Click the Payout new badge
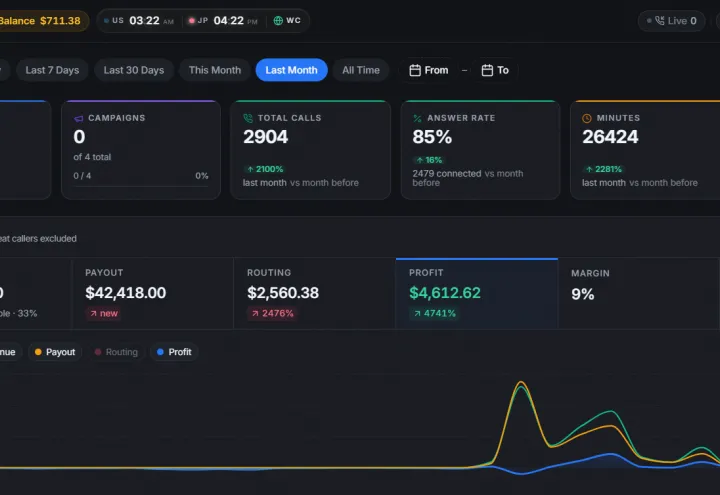 point(104,314)
